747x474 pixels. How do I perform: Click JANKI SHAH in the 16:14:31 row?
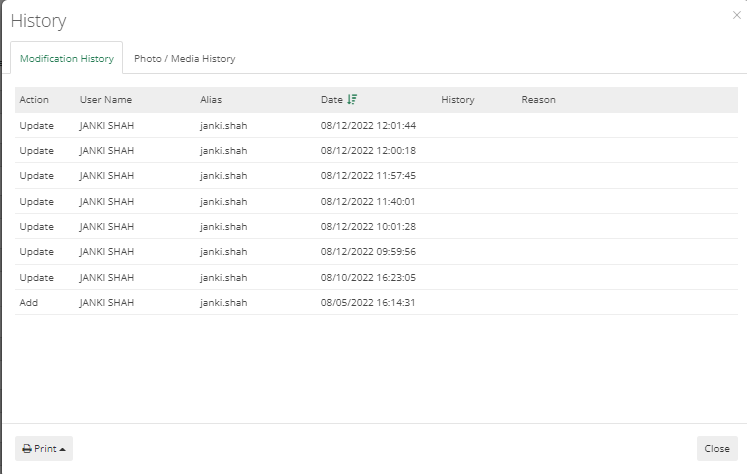[x=107, y=303]
